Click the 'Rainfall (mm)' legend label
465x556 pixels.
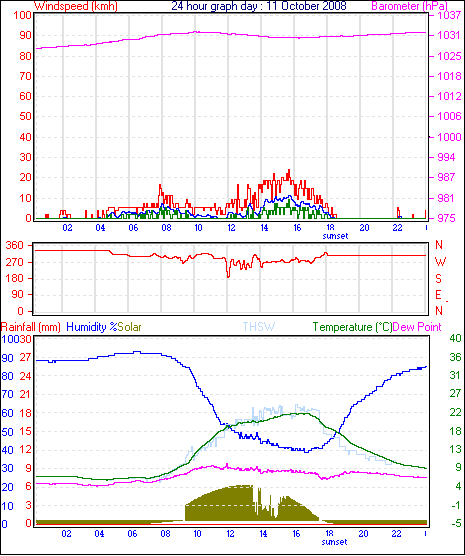pyautogui.click(x=31, y=327)
